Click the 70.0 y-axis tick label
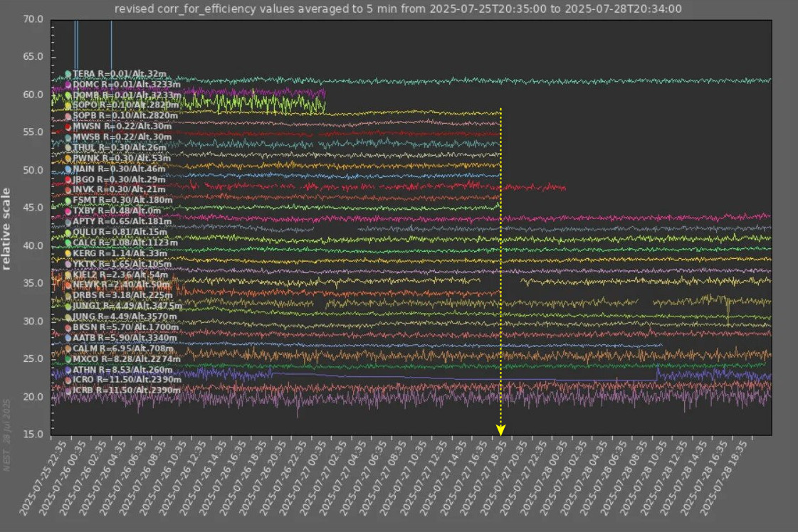Screen dimensions: 798x532 pos(33,19)
